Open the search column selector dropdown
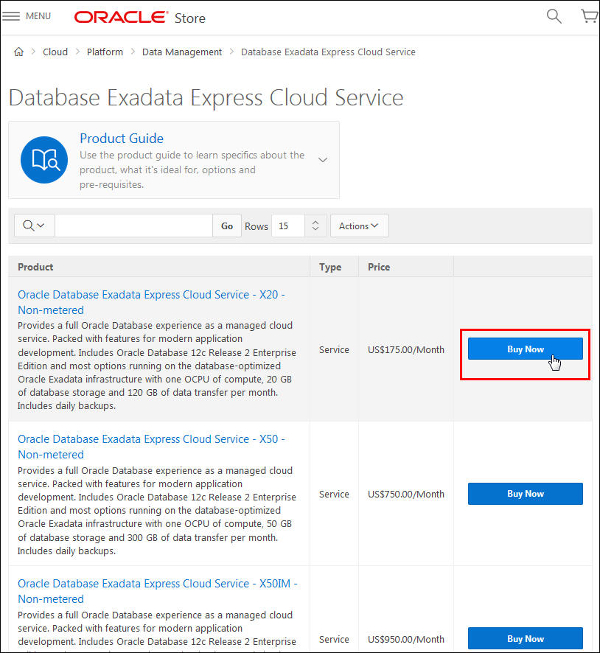This screenshot has width=600, height=653. click(x=34, y=226)
